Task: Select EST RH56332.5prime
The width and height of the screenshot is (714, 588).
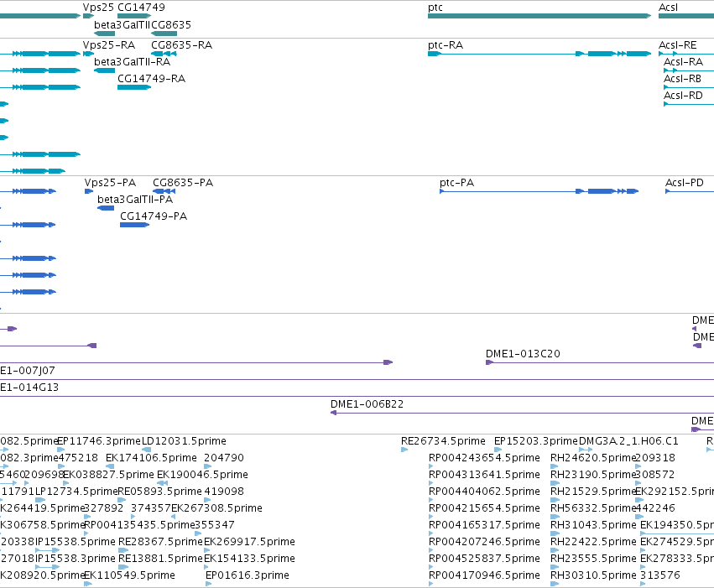Action: [x=593, y=508]
